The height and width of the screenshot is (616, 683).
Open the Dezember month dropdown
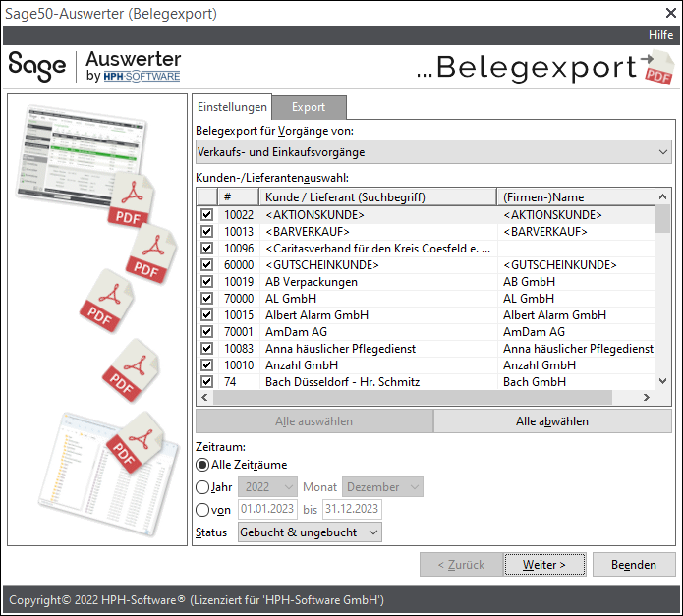click(382, 486)
